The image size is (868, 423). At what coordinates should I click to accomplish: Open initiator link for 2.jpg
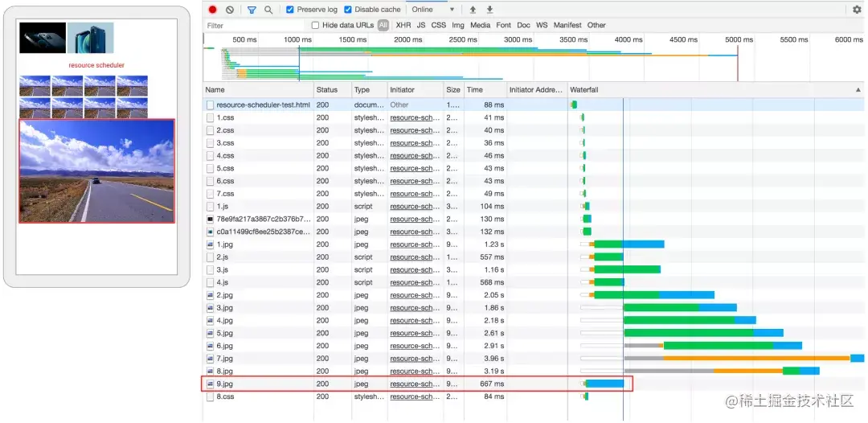(416, 296)
